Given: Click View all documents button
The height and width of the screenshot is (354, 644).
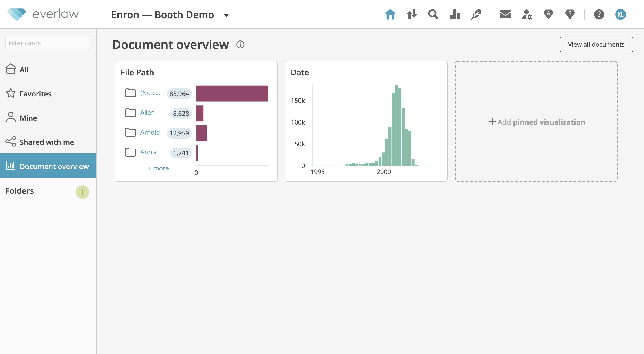Looking at the screenshot, I should pos(596,44).
